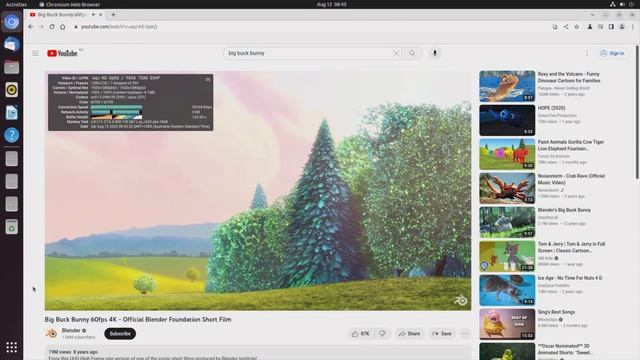Open the Tom & Jerry thumbnail
The image size is (640, 360).
click(x=507, y=256)
